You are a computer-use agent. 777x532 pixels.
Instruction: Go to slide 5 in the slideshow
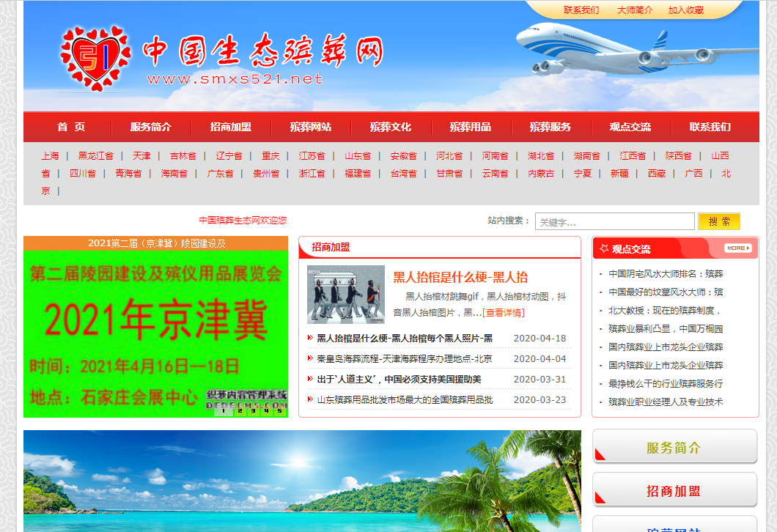pos(279,411)
